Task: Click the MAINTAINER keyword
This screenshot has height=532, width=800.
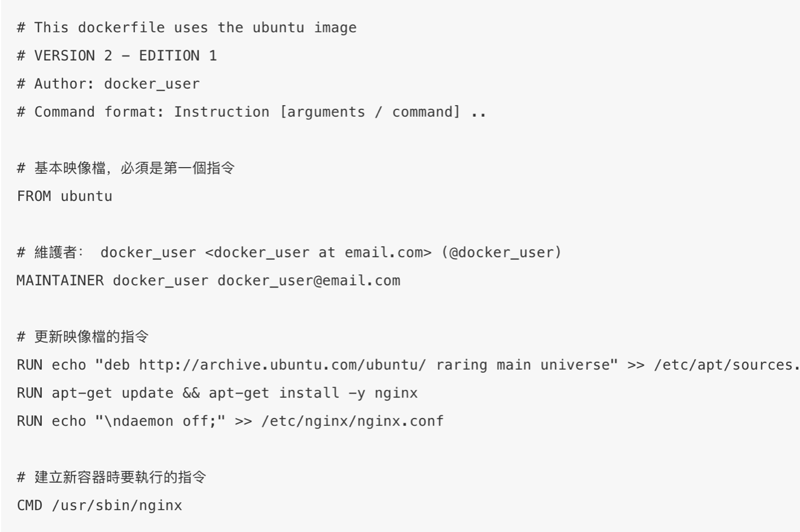Action: tap(60, 280)
